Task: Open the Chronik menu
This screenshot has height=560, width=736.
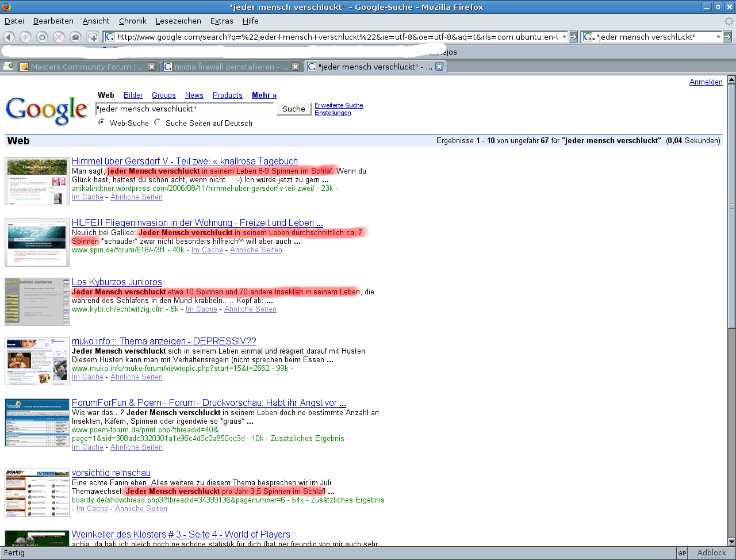Action: [133, 21]
